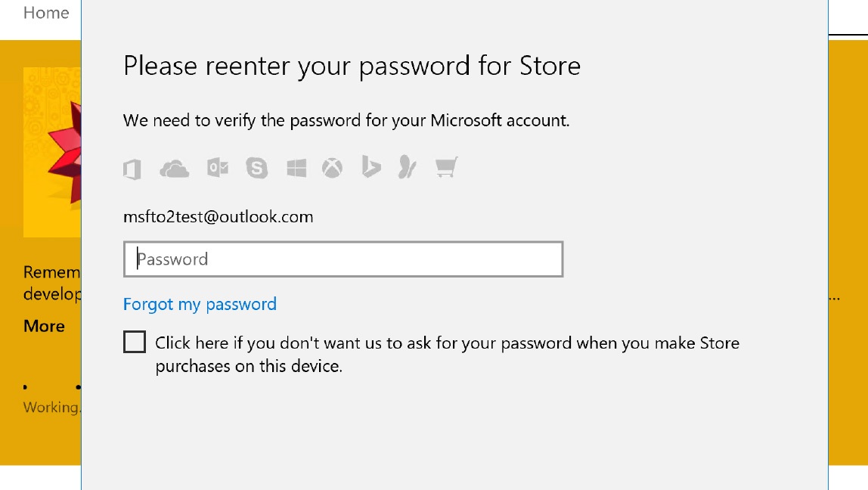Click the Office logo icon
Viewport: 868px width, 490px height.
132,169
